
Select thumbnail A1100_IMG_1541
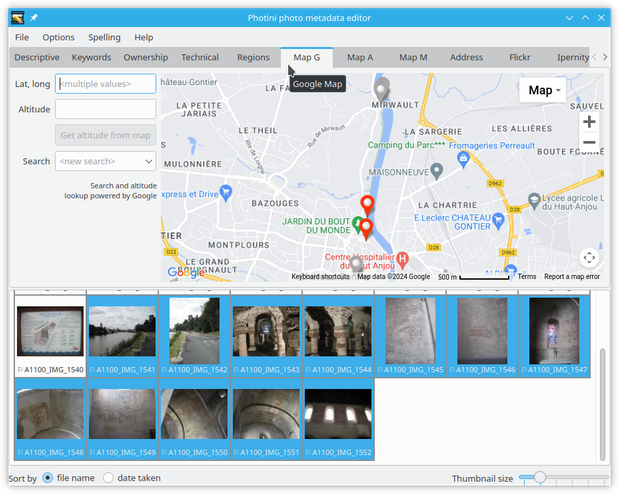[122, 336]
